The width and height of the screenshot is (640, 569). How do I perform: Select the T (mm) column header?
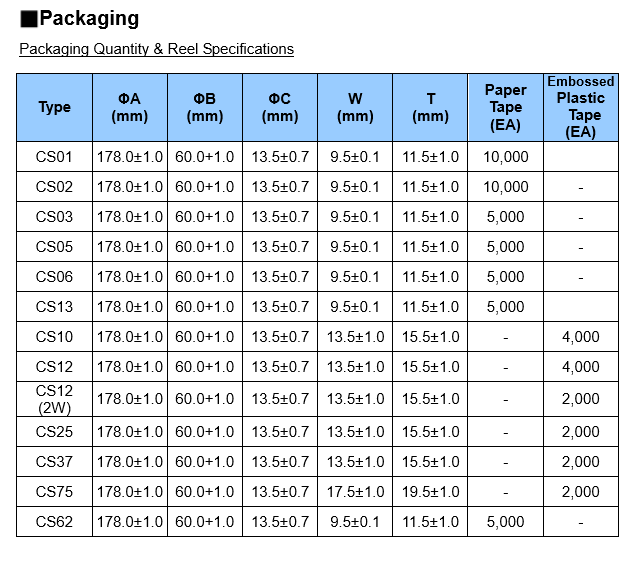[x=431, y=107]
